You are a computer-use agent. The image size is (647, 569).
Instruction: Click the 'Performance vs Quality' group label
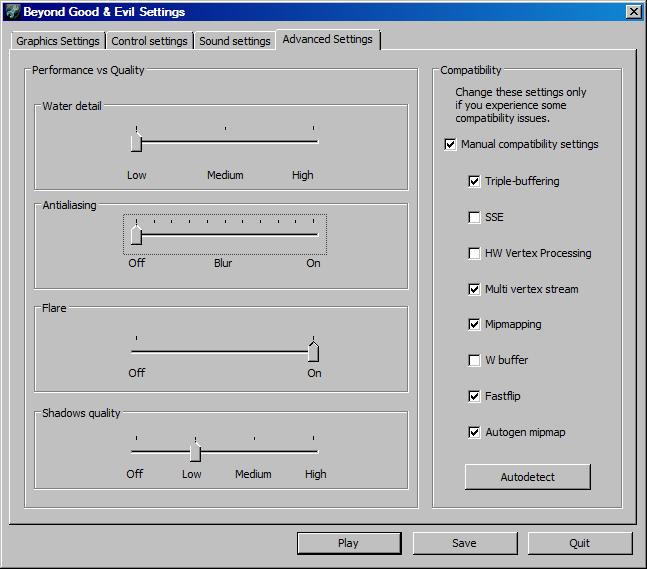88,70
